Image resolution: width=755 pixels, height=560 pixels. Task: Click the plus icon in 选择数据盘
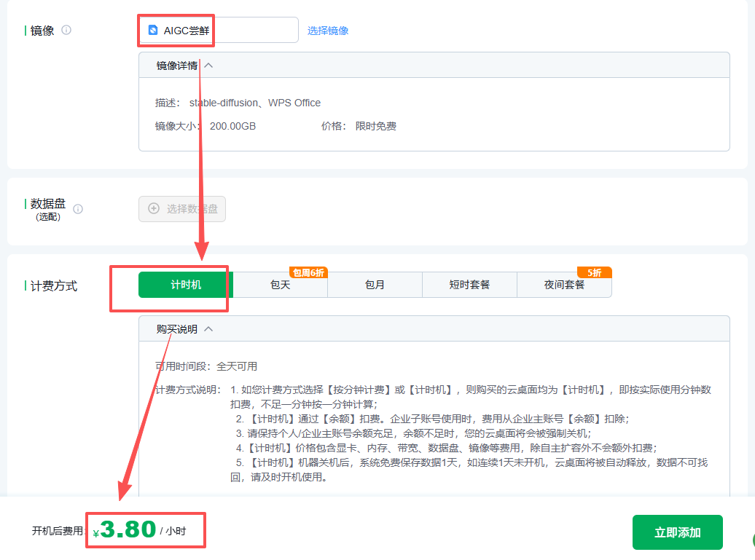(154, 209)
